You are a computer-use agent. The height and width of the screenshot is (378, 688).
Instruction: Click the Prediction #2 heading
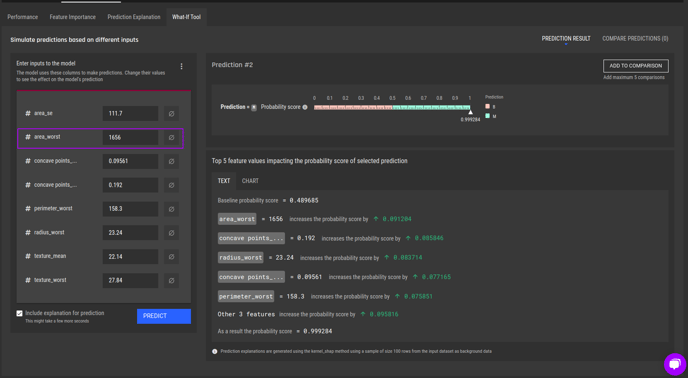pos(232,65)
